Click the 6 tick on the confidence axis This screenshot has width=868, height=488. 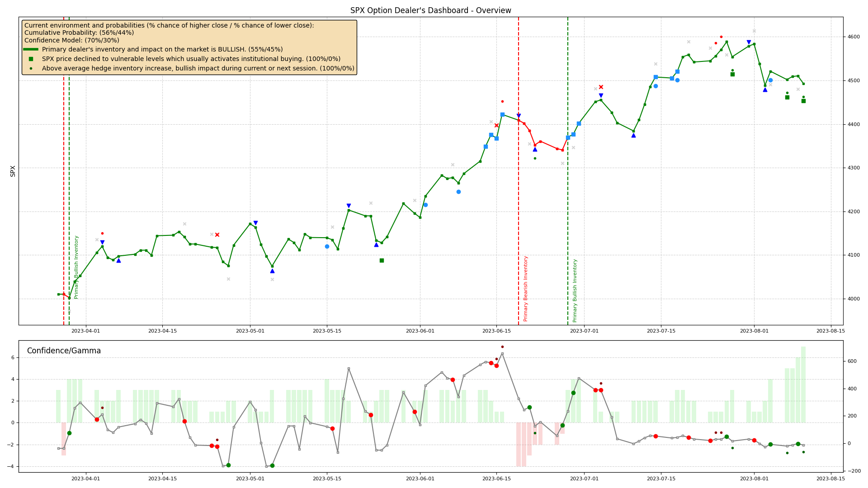(x=13, y=358)
